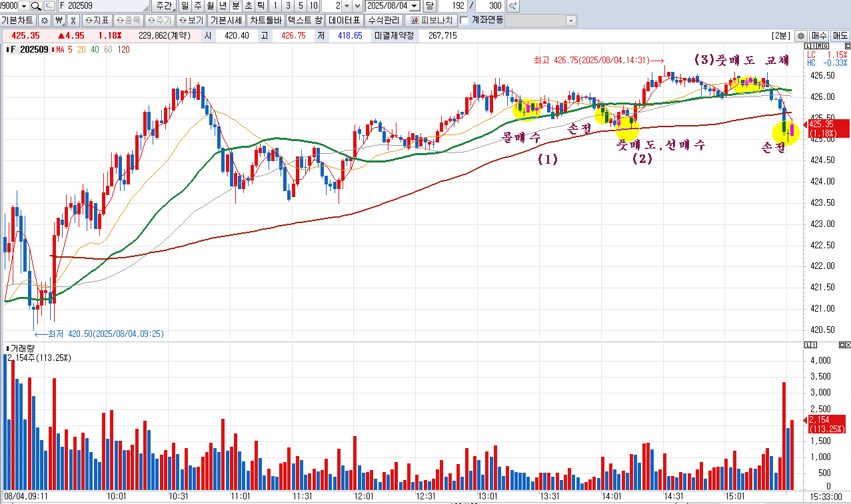This screenshot has width=851, height=504.
Task: Click the symbol name field F 202509
Action: (103, 6)
